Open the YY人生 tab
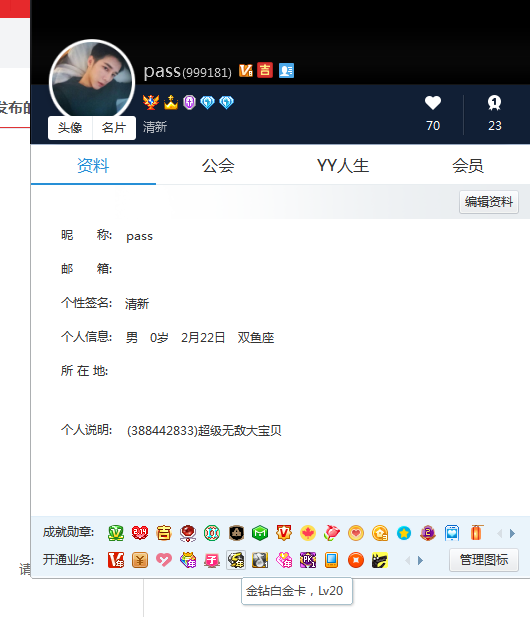Viewport: 530px width, 617px height. coord(343,165)
